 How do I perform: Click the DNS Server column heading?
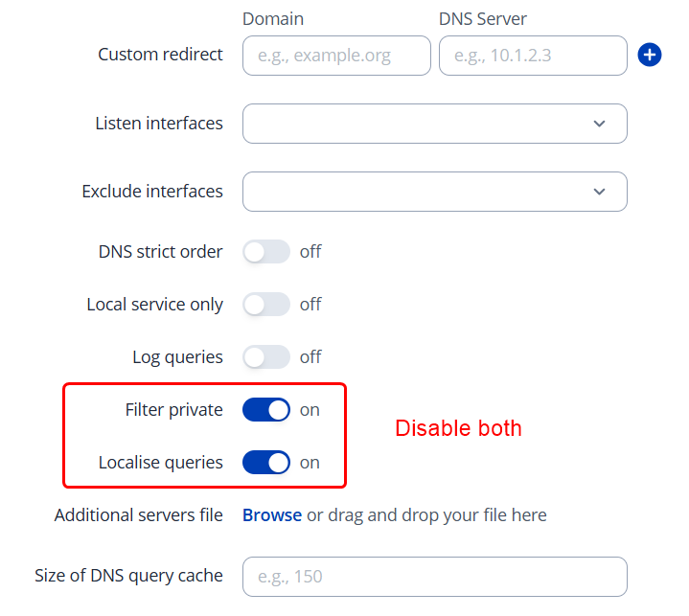click(x=483, y=19)
